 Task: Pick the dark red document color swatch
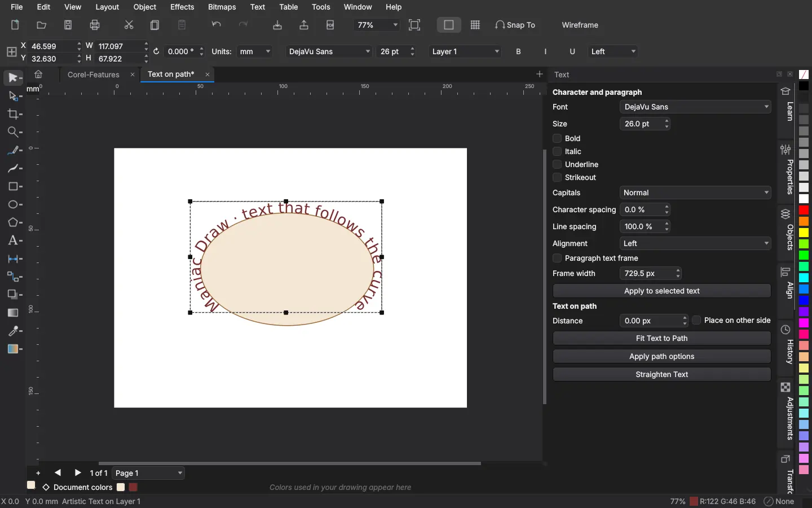pyautogui.click(x=133, y=487)
